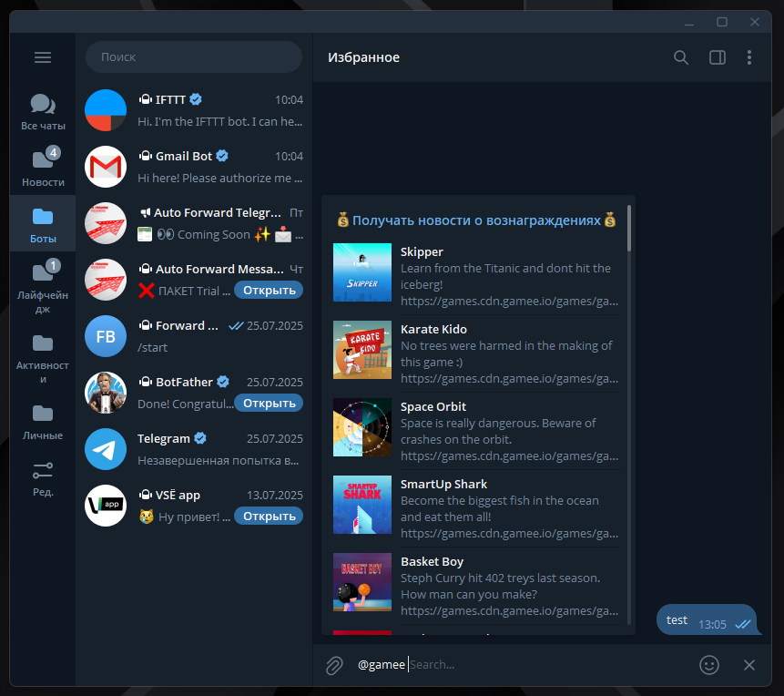Open the hamburger main menu

(43, 57)
